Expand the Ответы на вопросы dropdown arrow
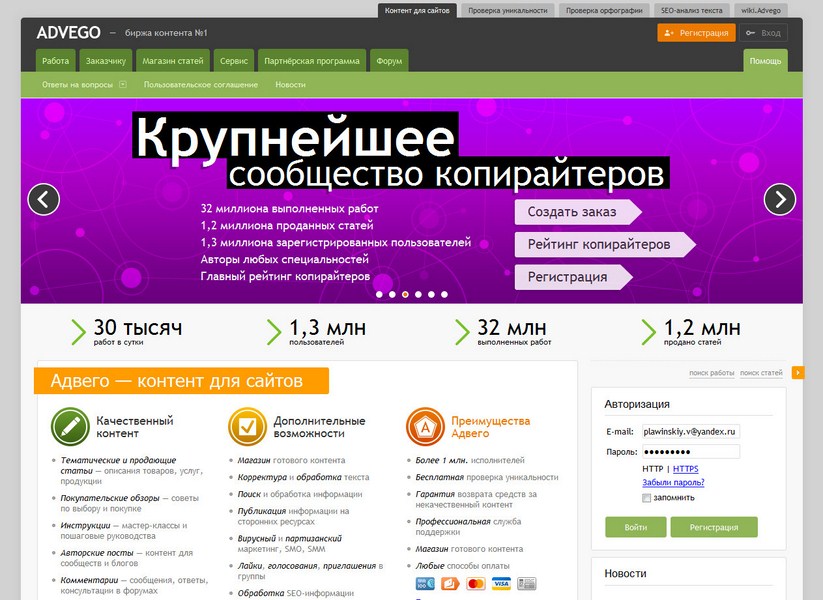 [x=123, y=84]
